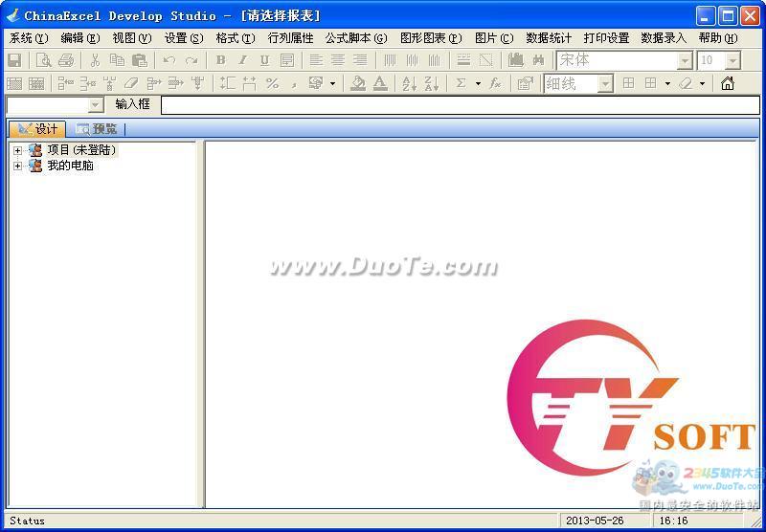The height and width of the screenshot is (532, 766).
Task: Click the Home house icon
Action: click(x=728, y=84)
